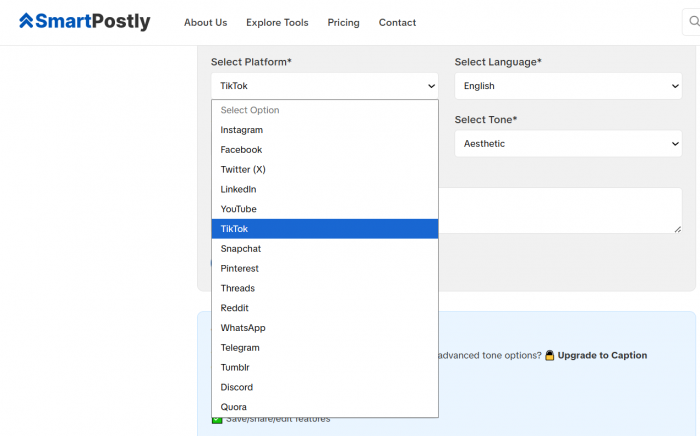
Task: Pick WhatsApp from the list
Action: (325, 328)
